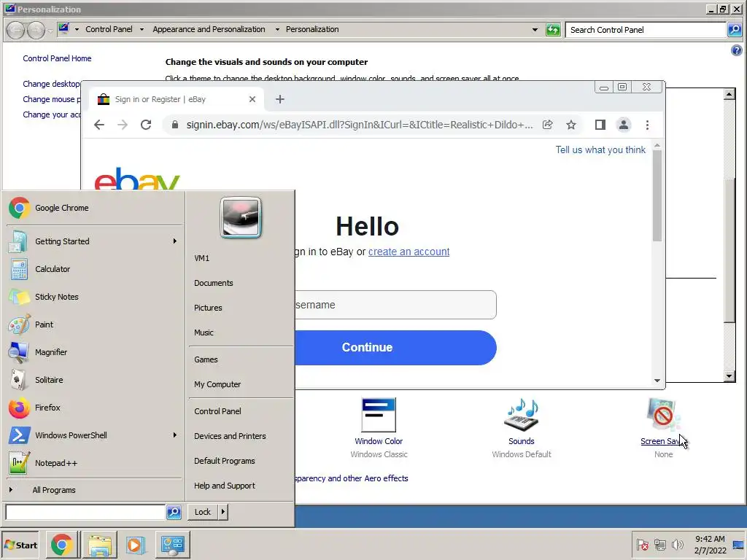Open Help and Support from Start menu

(225, 486)
